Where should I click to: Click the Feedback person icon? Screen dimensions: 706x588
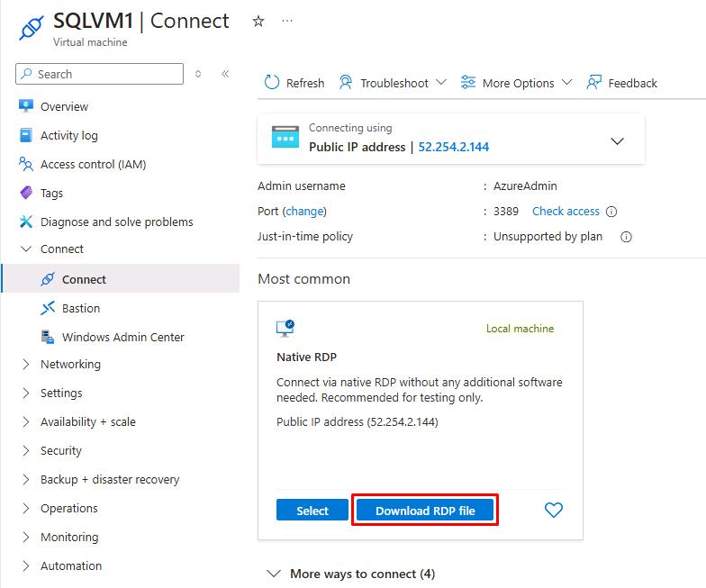(594, 83)
